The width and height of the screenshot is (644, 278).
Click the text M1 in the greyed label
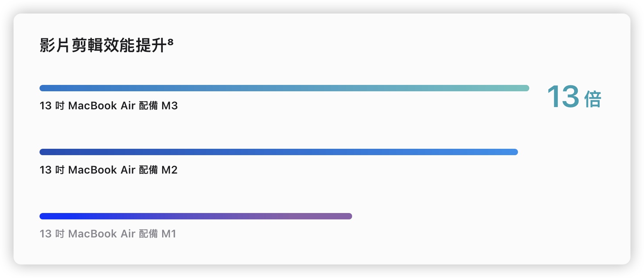(x=169, y=234)
